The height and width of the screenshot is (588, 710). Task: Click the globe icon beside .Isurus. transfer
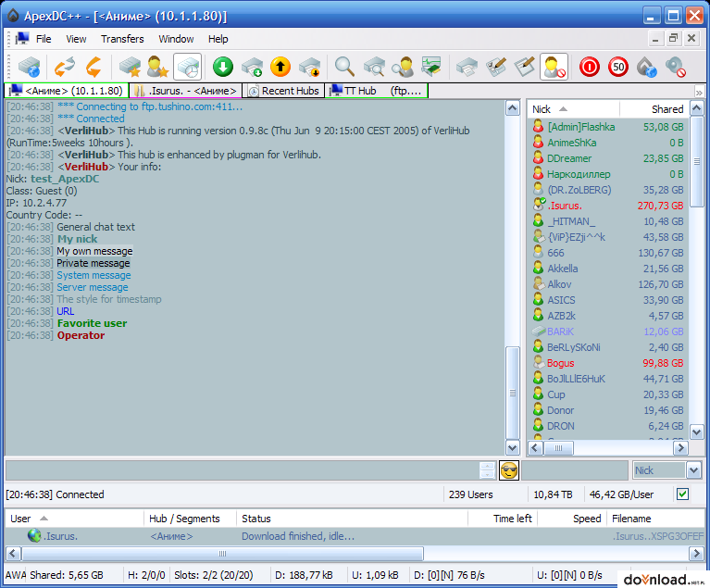[34, 536]
